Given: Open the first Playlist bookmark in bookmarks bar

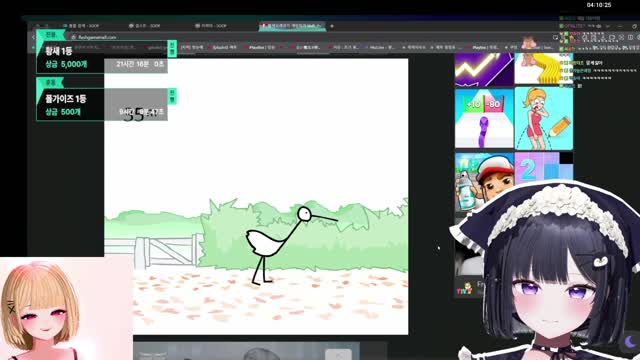Looking at the screenshot, I should click(x=260, y=48).
